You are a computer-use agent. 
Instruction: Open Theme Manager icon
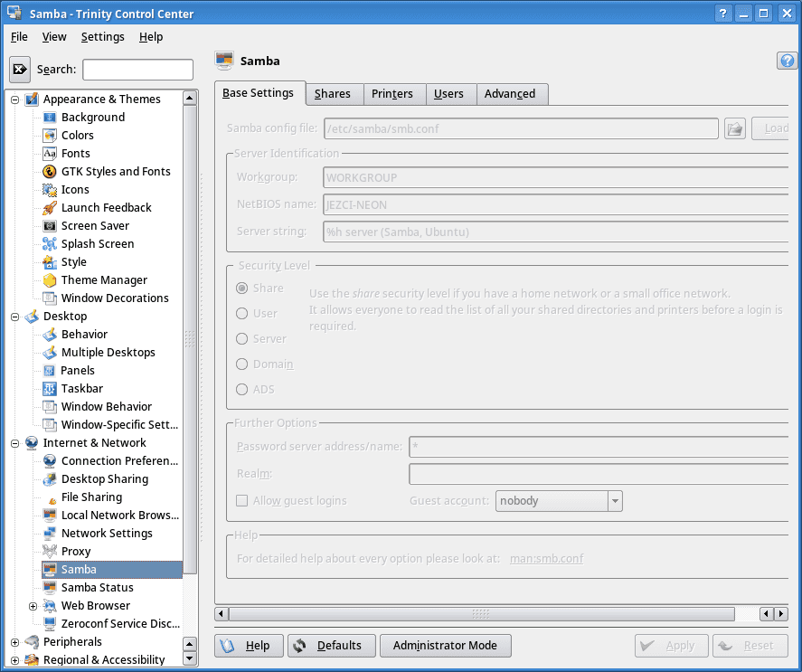click(50, 280)
